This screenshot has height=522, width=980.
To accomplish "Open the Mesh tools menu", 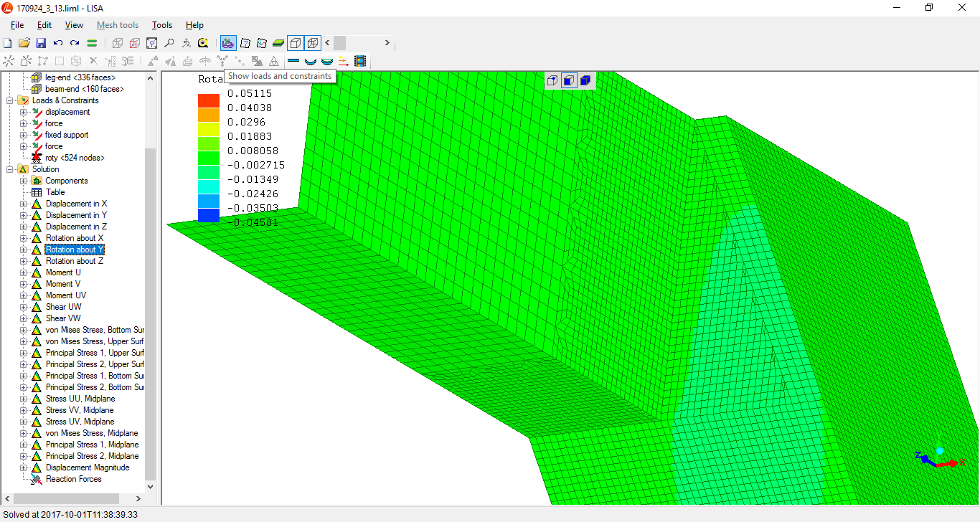I will pos(118,25).
